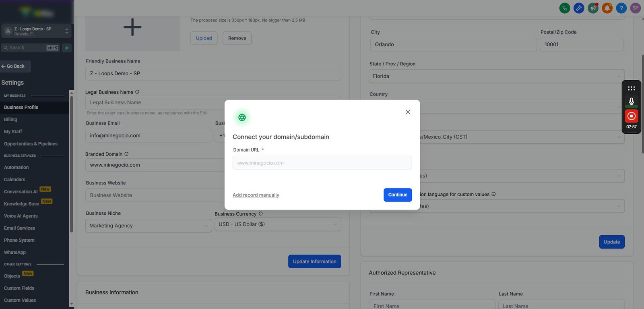Open the Business Niche dropdown
The height and width of the screenshot is (309, 644).
149,226
